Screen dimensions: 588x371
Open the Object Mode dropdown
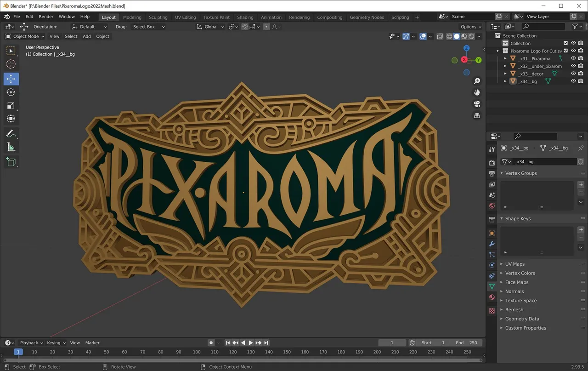click(x=25, y=36)
